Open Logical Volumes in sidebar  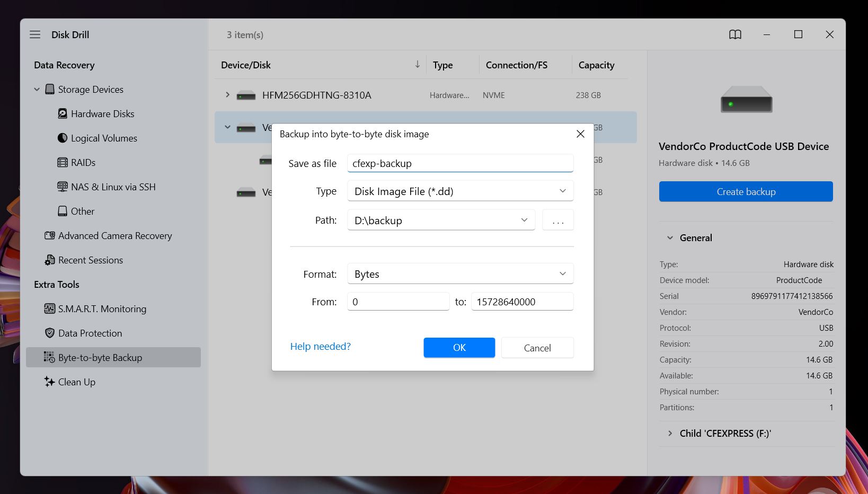(x=104, y=138)
